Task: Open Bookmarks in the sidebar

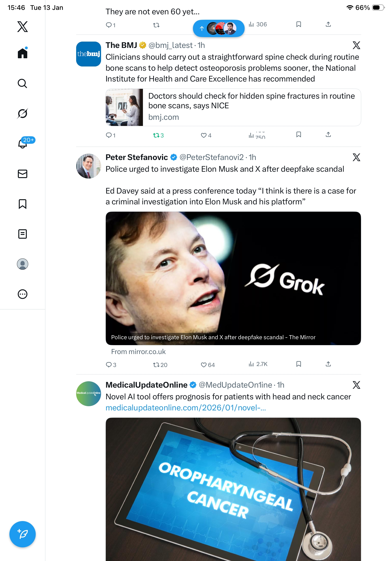Action: coord(23,204)
